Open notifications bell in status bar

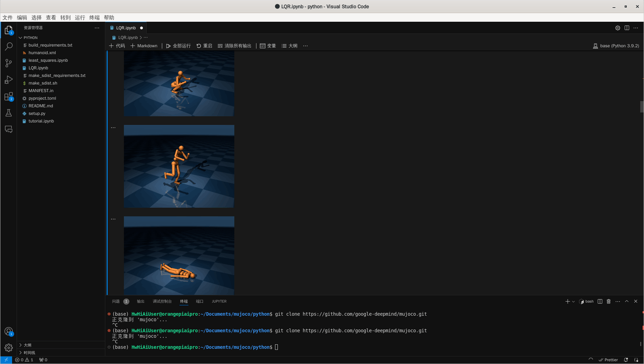(x=626, y=360)
